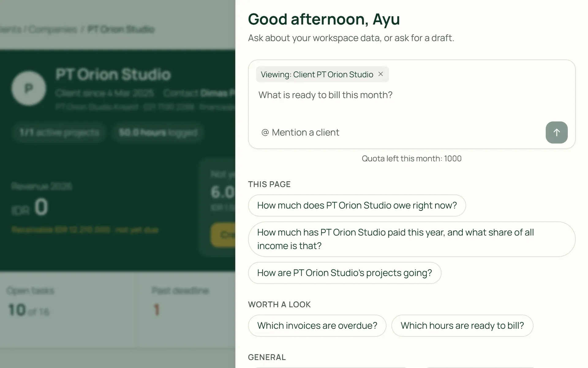Click the '50.0 hours logged' badge

(158, 132)
